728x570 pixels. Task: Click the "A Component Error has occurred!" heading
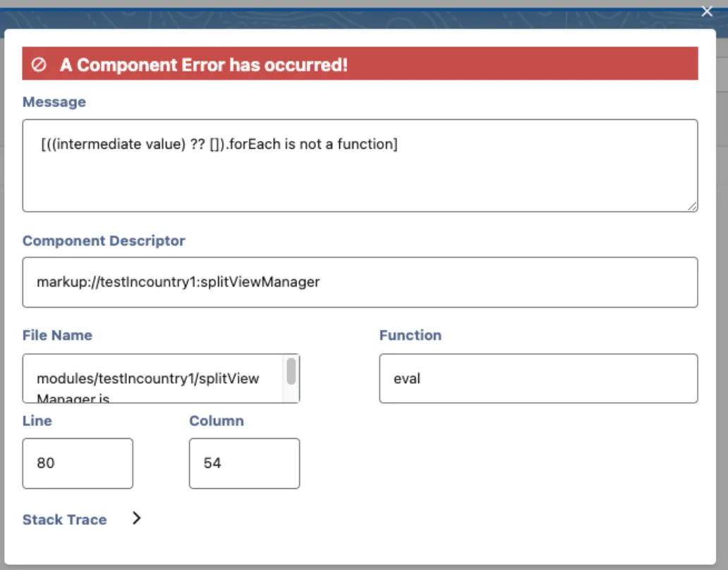pos(203,65)
